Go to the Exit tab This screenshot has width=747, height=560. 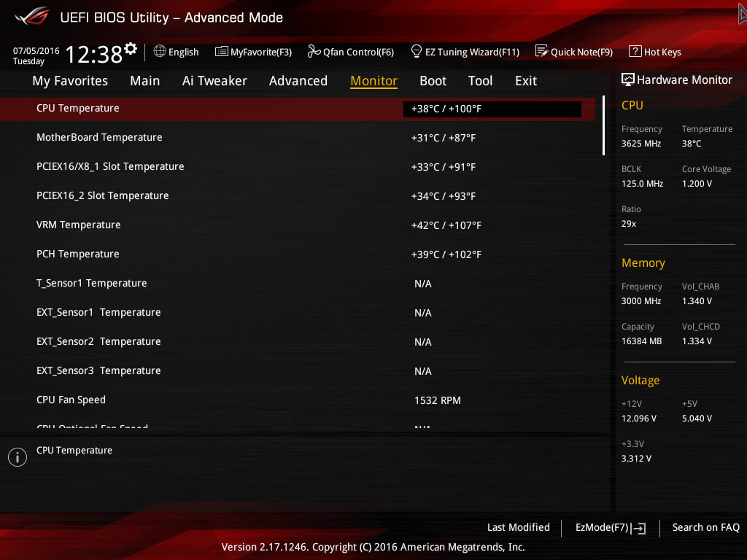tap(526, 81)
